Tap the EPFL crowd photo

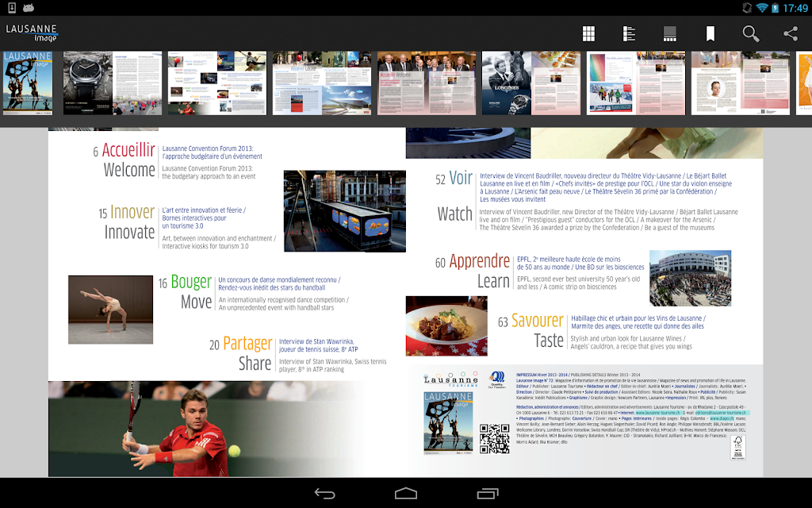(x=691, y=279)
